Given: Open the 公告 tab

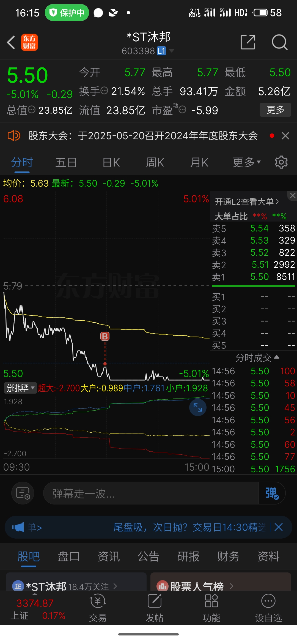Looking at the screenshot, I should pos(148,556).
